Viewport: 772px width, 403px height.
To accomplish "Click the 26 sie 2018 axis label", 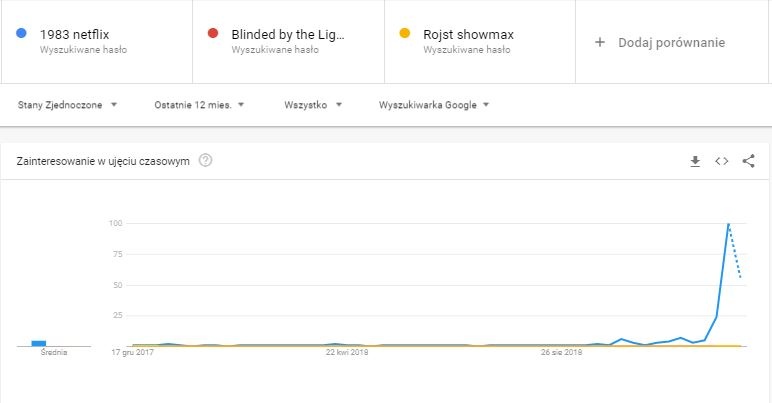I will tap(561, 352).
